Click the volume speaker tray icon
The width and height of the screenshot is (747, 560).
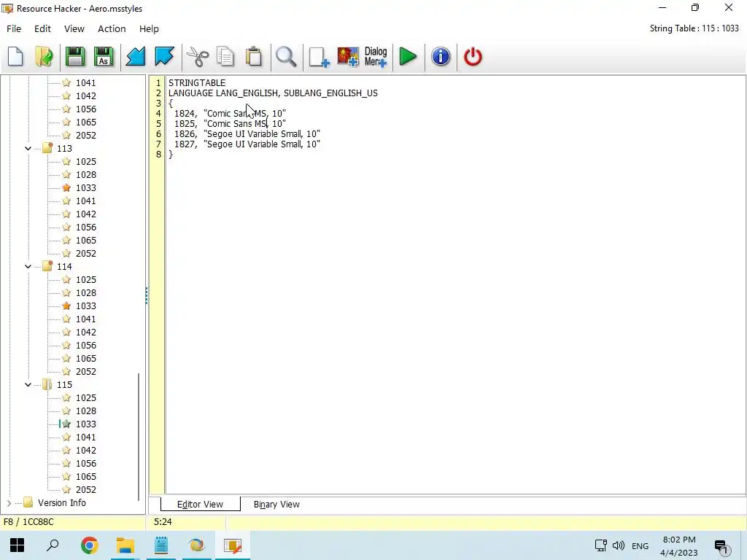[x=619, y=545]
